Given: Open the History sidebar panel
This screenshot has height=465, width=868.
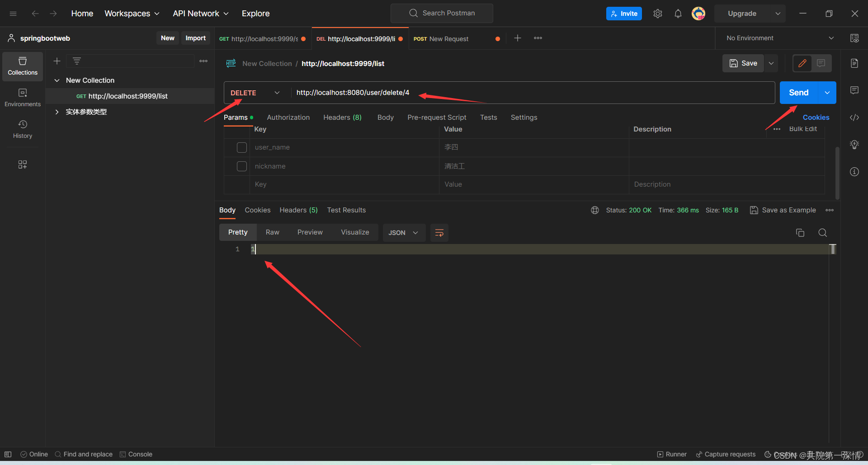Looking at the screenshot, I should [x=23, y=130].
